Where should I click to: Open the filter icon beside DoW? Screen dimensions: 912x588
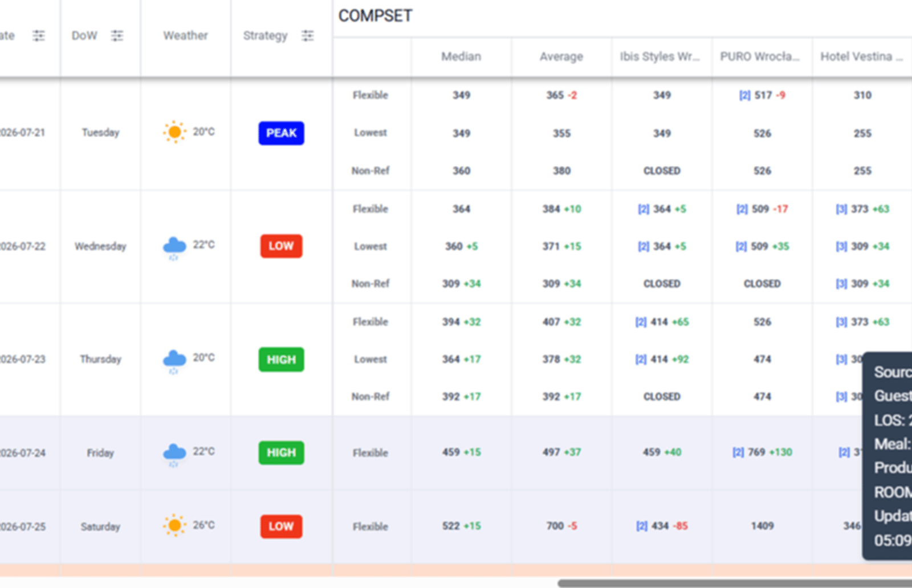pyautogui.click(x=117, y=36)
